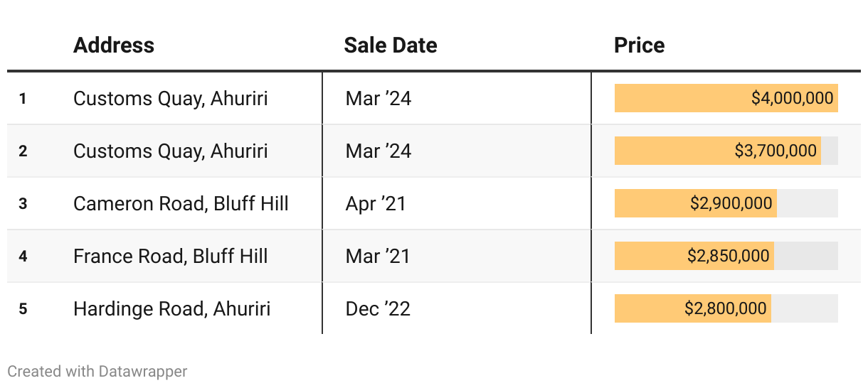
Task: Select the $2,800,000 price bar
Action: [692, 308]
